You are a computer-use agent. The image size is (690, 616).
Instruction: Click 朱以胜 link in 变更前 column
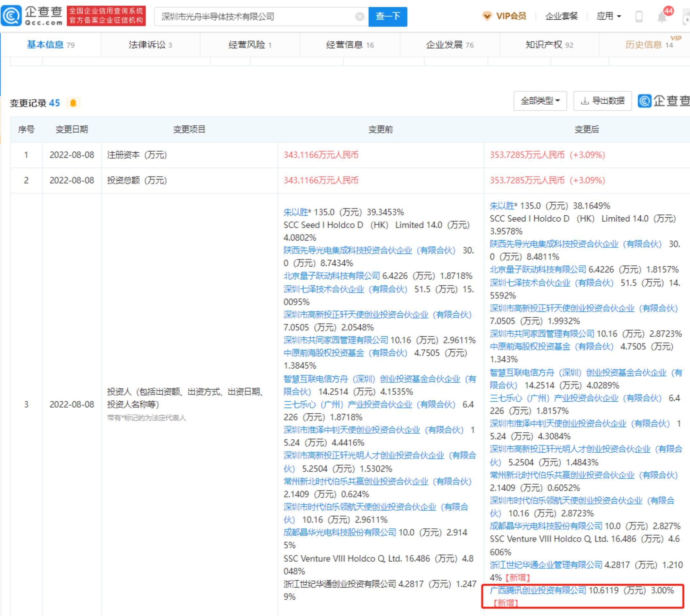[296, 212]
